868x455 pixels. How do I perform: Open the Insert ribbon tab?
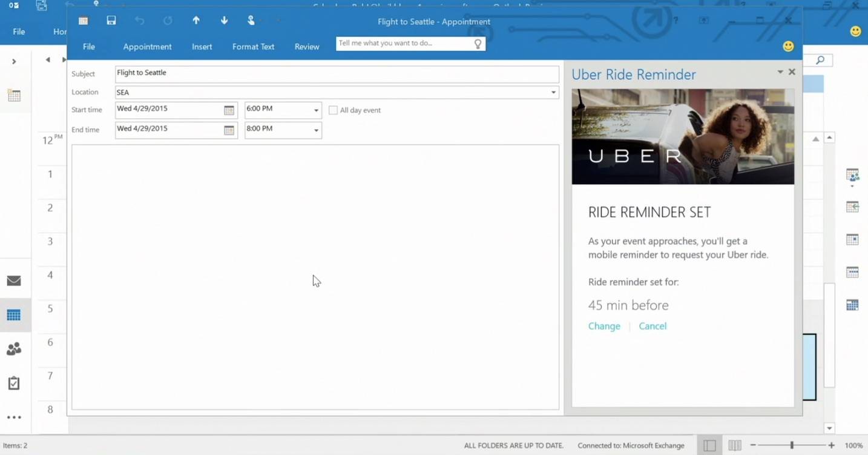point(202,47)
